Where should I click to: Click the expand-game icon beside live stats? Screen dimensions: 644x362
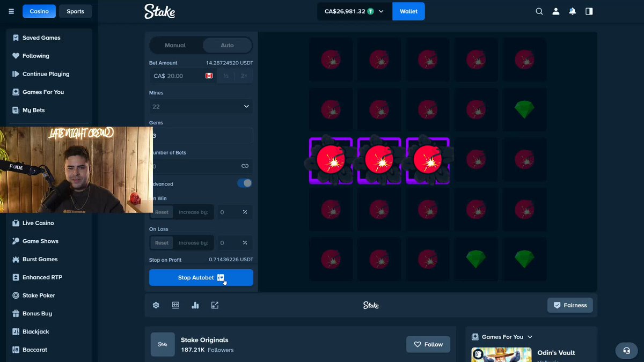(215, 305)
